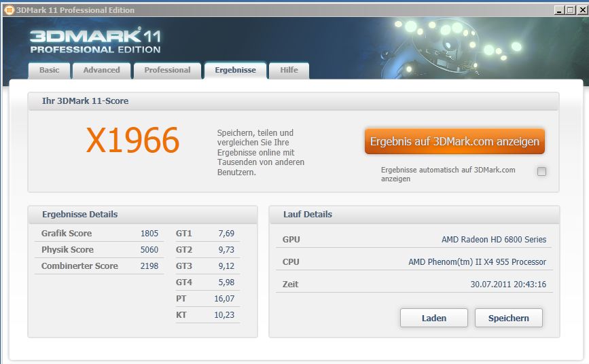
Task: Select the Ergebnisse tab
Action: [235, 70]
